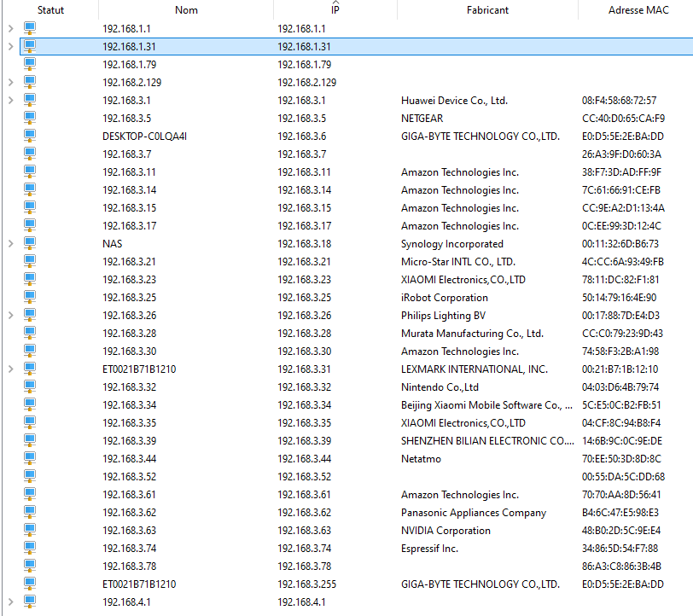
Task: Click MAC address 26:A3:9F:D0:60:3A
Action: 621,154
